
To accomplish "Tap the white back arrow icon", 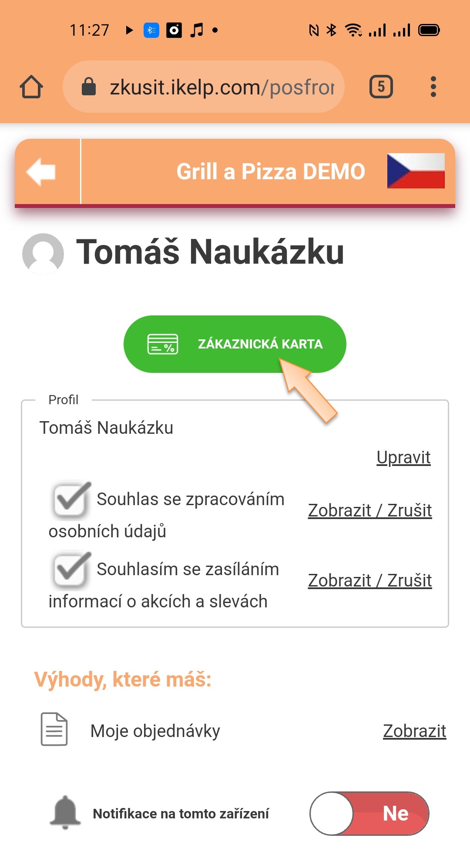I will click(x=41, y=171).
